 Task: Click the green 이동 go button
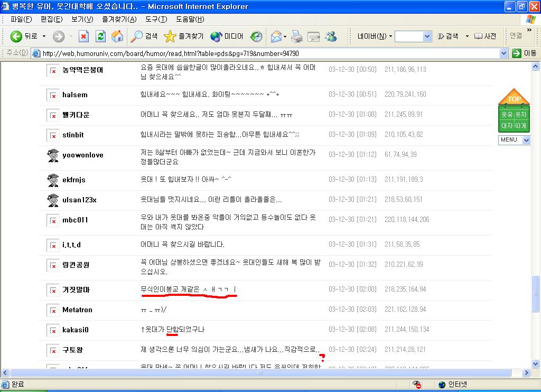[524, 53]
